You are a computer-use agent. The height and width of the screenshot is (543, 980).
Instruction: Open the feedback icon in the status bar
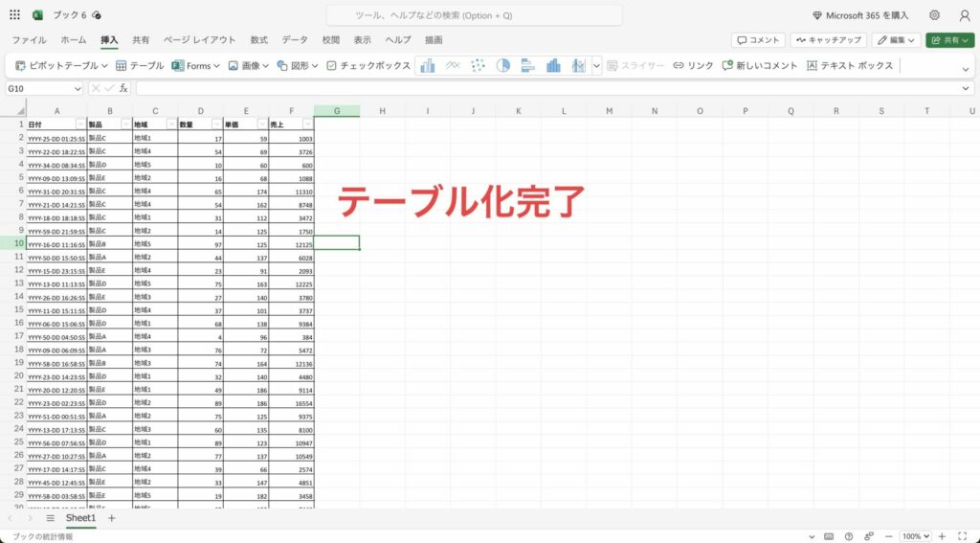tap(868, 536)
